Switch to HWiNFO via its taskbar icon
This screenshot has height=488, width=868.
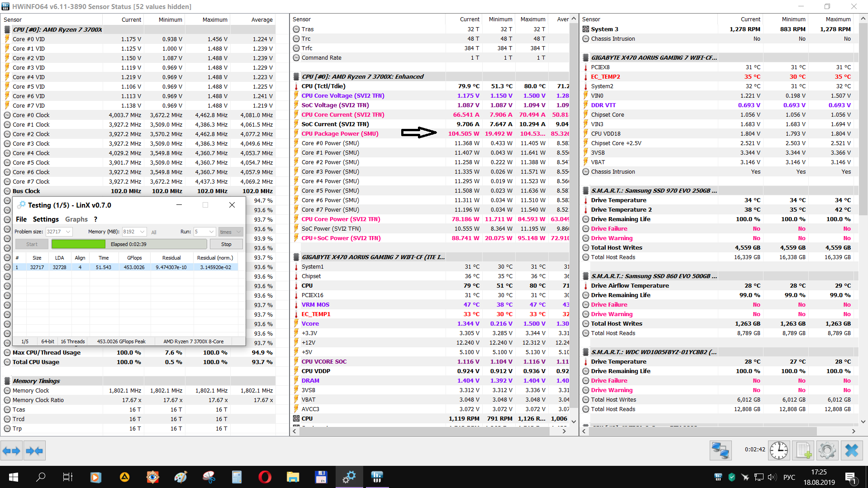pyautogui.click(x=377, y=477)
